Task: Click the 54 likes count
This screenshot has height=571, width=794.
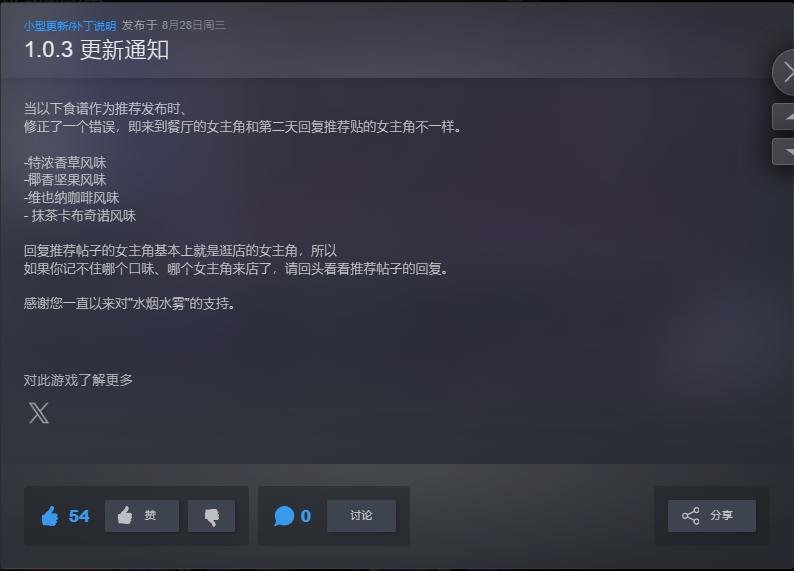Action: (x=79, y=516)
